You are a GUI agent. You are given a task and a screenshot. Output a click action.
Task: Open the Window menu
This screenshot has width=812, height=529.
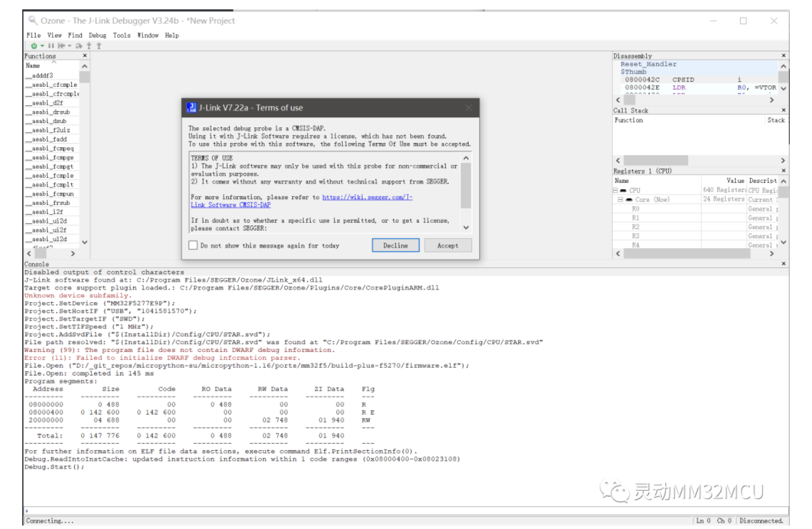[148, 35]
